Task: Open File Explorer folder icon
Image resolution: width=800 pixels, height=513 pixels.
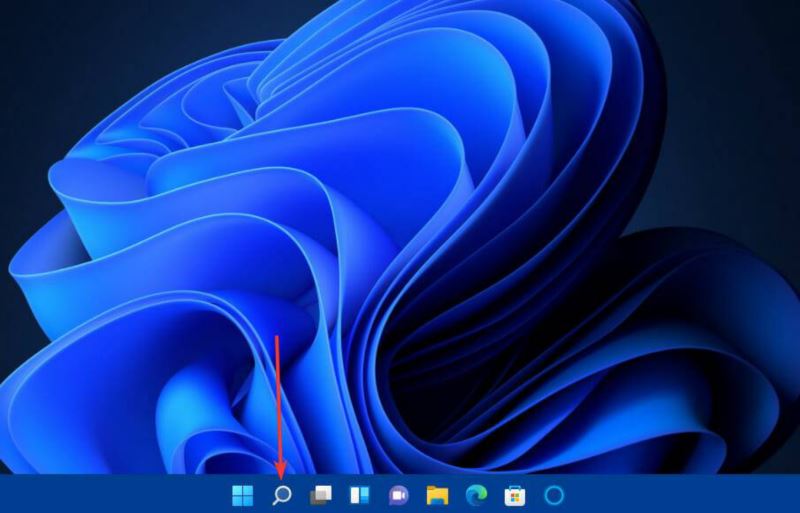Action: coord(437,495)
